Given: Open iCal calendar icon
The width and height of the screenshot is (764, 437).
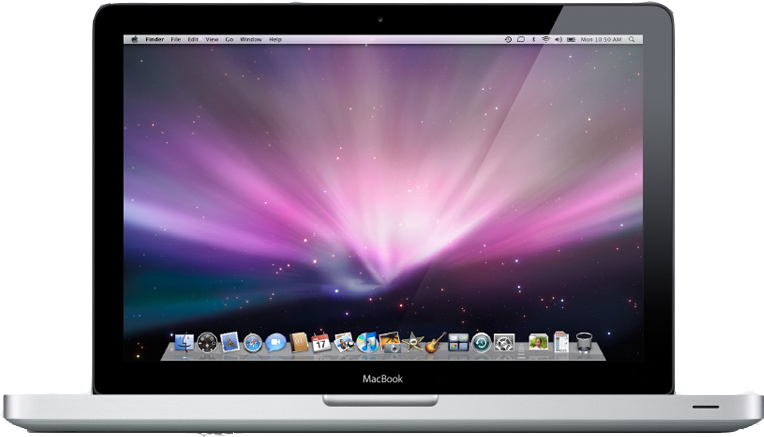Looking at the screenshot, I should [x=321, y=343].
